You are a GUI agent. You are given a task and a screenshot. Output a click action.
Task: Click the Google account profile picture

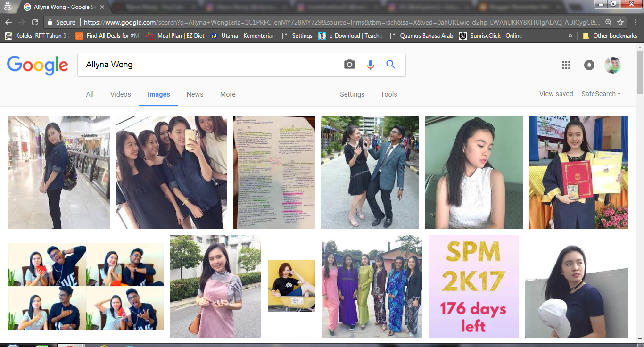612,65
